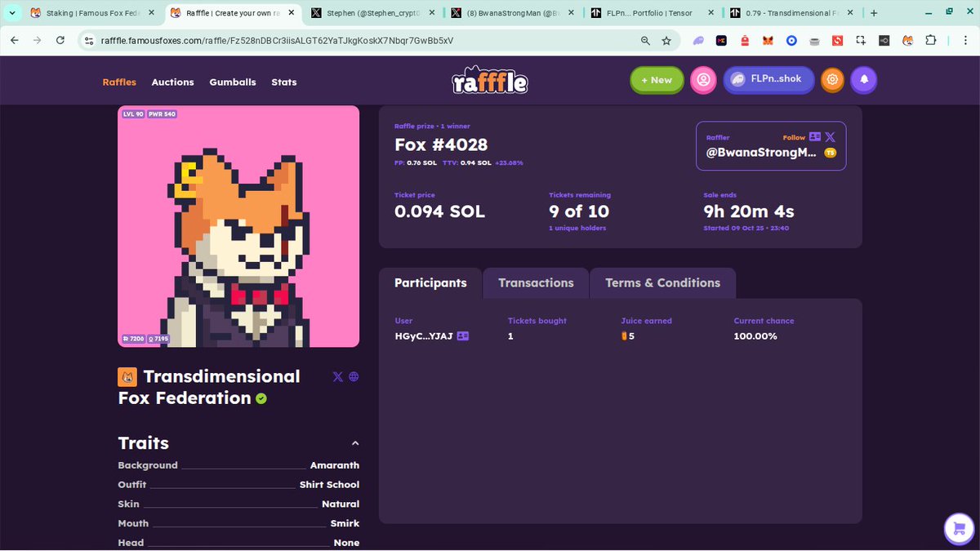This screenshot has width=980, height=551.
Task: Focus the address bar URL
Action: click(278, 41)
